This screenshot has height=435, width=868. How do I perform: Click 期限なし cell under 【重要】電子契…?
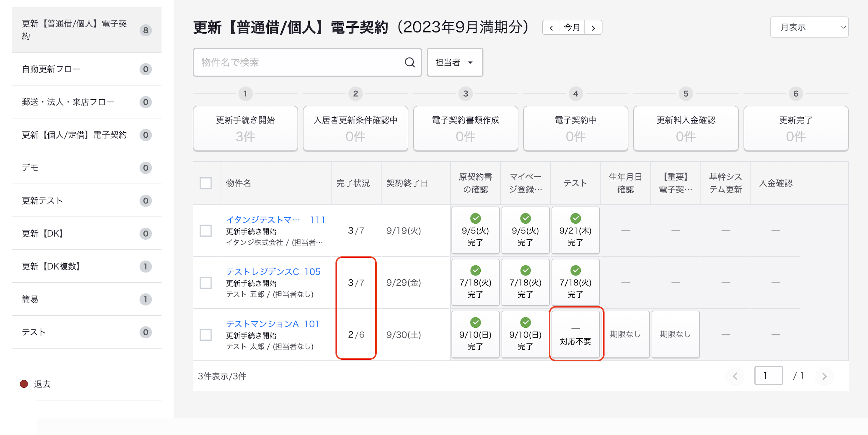675,334
